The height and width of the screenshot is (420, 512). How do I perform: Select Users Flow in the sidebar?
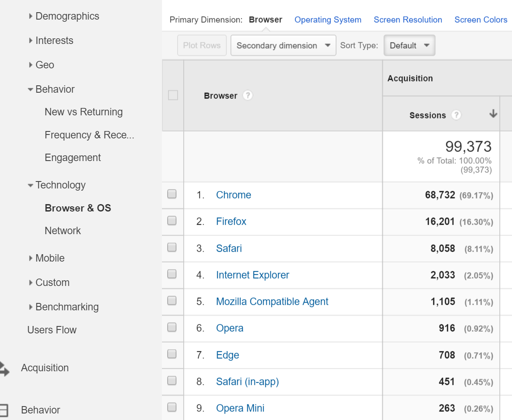point(51,329)
